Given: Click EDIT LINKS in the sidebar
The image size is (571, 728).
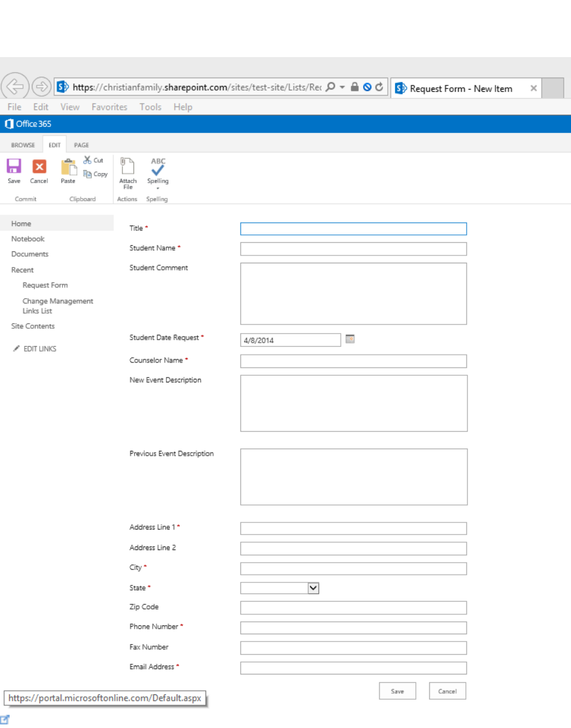Looking at the screenshot, I should (40, 349).
